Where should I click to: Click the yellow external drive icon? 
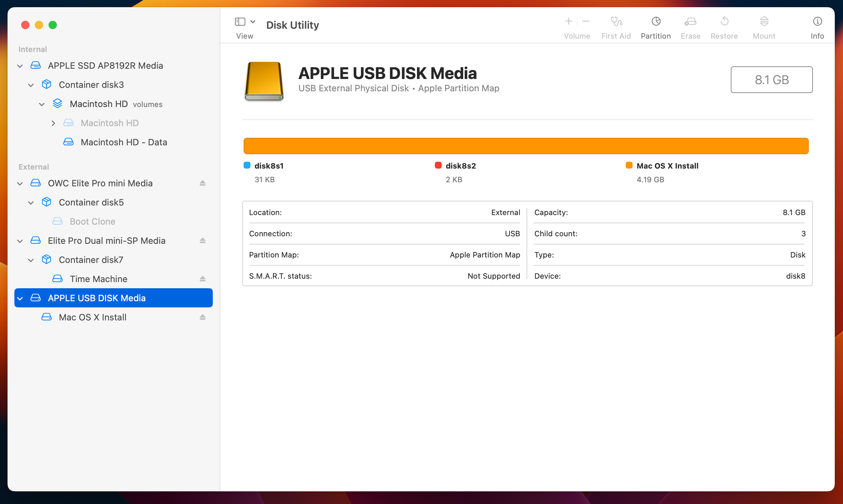point(264,81)
